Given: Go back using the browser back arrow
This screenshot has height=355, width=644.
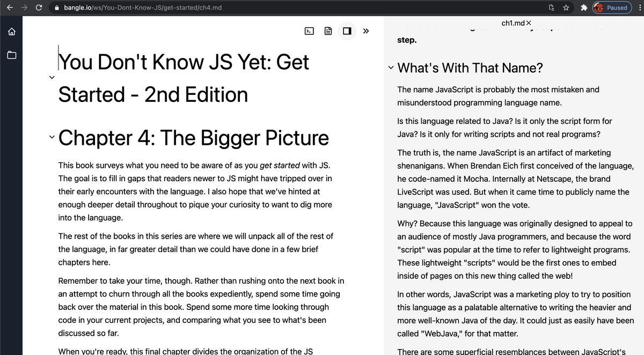Looking at the screenshot, I should (x=10, y=8).
